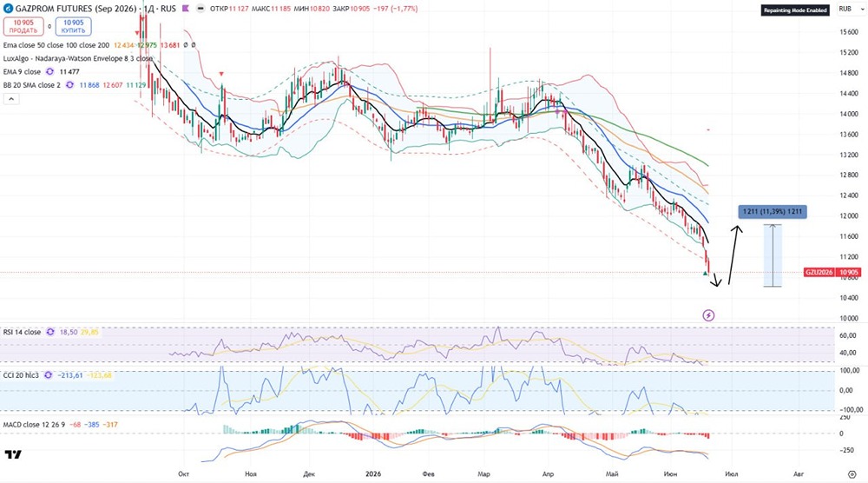
Task: Click the spread value 0 between Sell and Buy
Action: point(49,26)
